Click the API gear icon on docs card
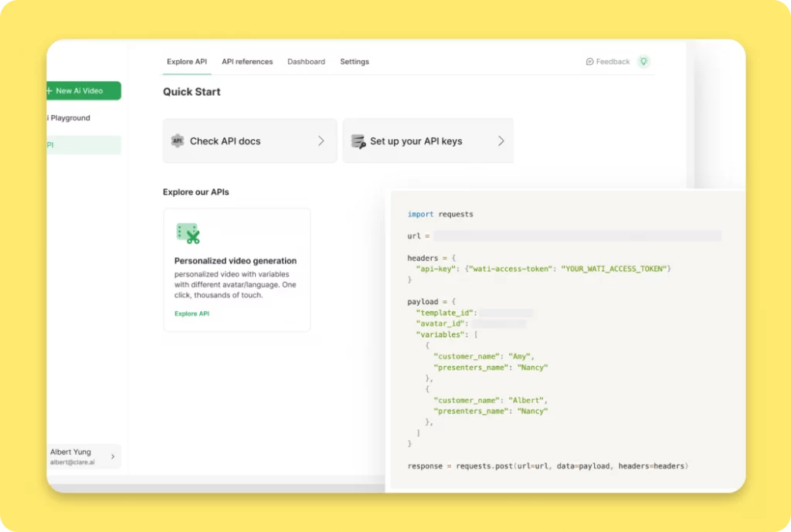791x532 pixels. coord(178,141)
